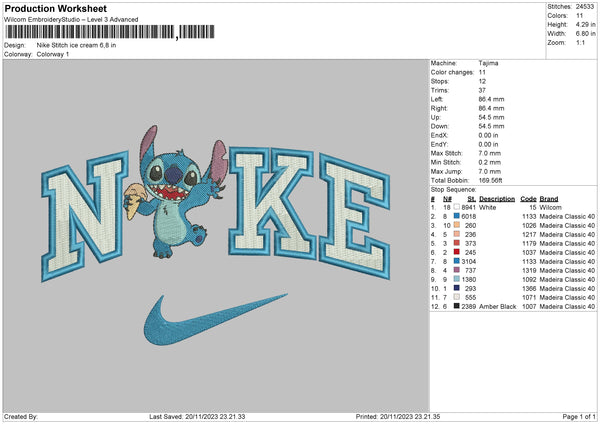This screenshot has width=600, height=424.
Task: Click the 'Up:' measurement label
Action: coord(435,117)
